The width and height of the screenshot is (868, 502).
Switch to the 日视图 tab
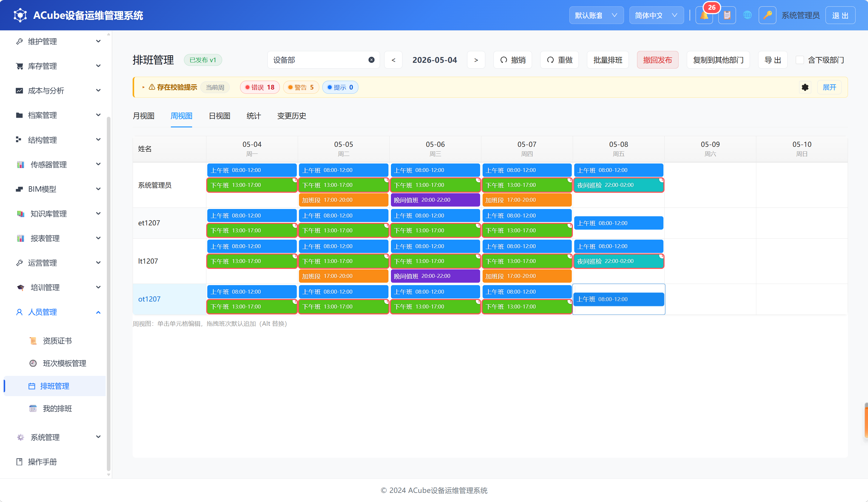coord(219,116)
